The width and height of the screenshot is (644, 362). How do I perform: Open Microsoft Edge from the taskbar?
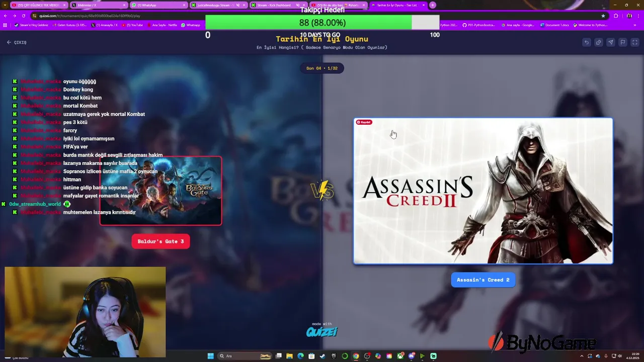click(300, 356)
